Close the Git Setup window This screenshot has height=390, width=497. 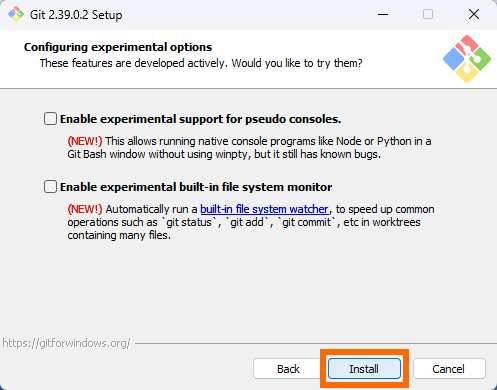[x=474, y=14]
